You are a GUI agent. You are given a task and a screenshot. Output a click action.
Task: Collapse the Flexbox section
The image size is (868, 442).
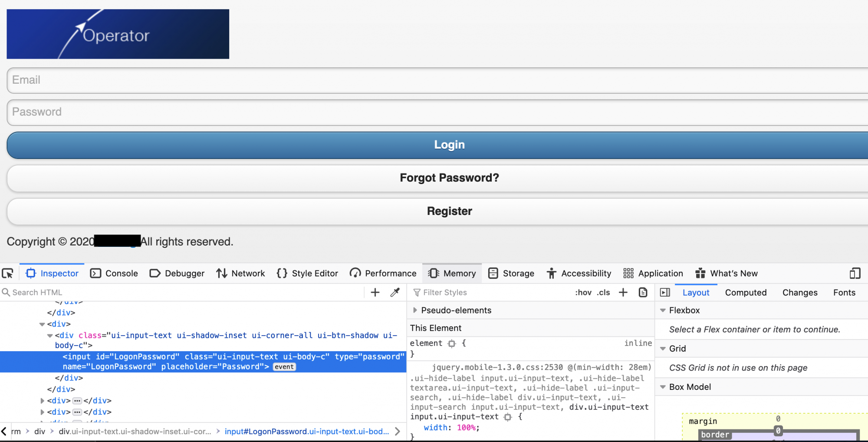tap(663, 310)
